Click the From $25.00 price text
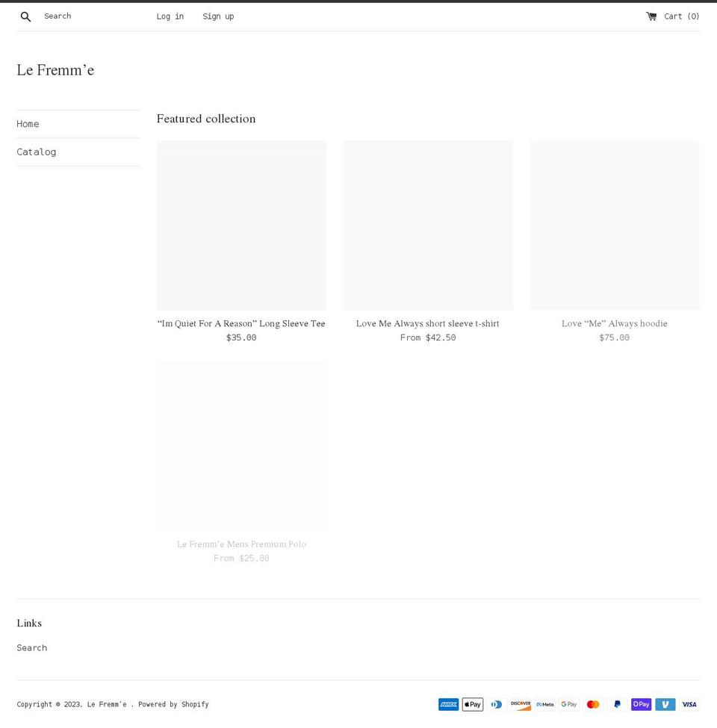 coord(241,558)
